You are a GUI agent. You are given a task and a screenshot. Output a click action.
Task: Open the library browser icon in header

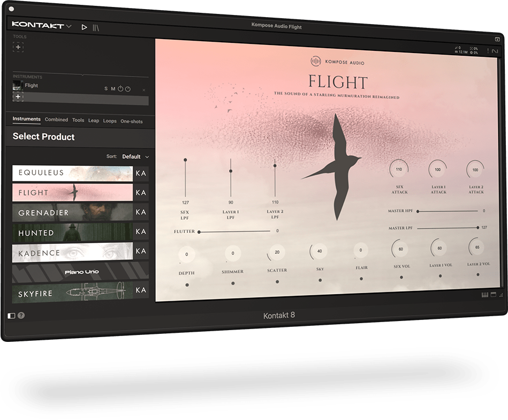(x=96, y=27)
